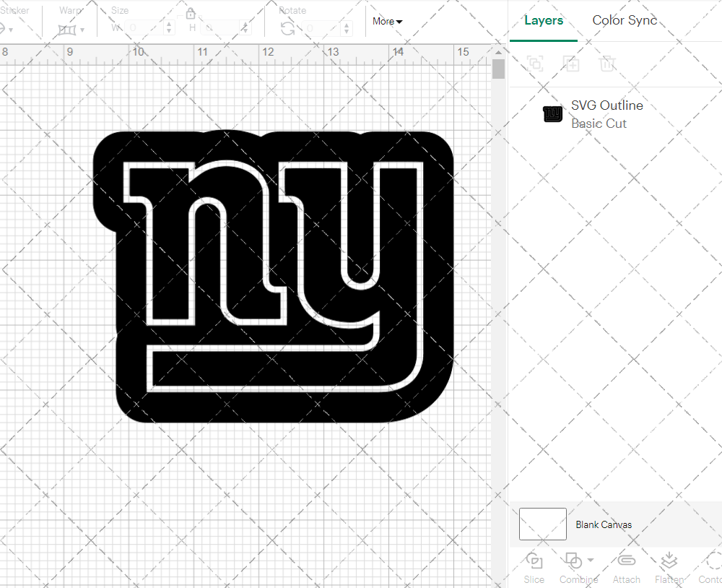The width and height of the screenshot is (722, 588).
Task: Switch to the Color Sync tab
Action: pyautogui.click(x=624, y=20)
